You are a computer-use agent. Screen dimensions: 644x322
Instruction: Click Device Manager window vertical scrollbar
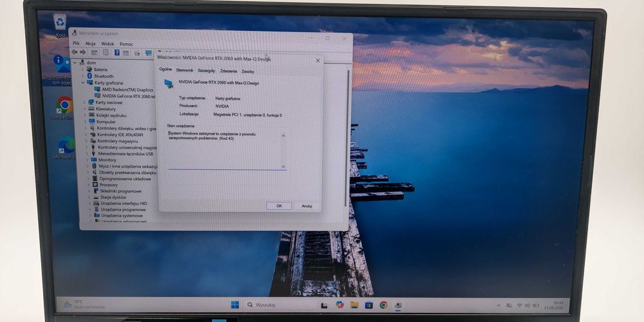coord(348,138)
